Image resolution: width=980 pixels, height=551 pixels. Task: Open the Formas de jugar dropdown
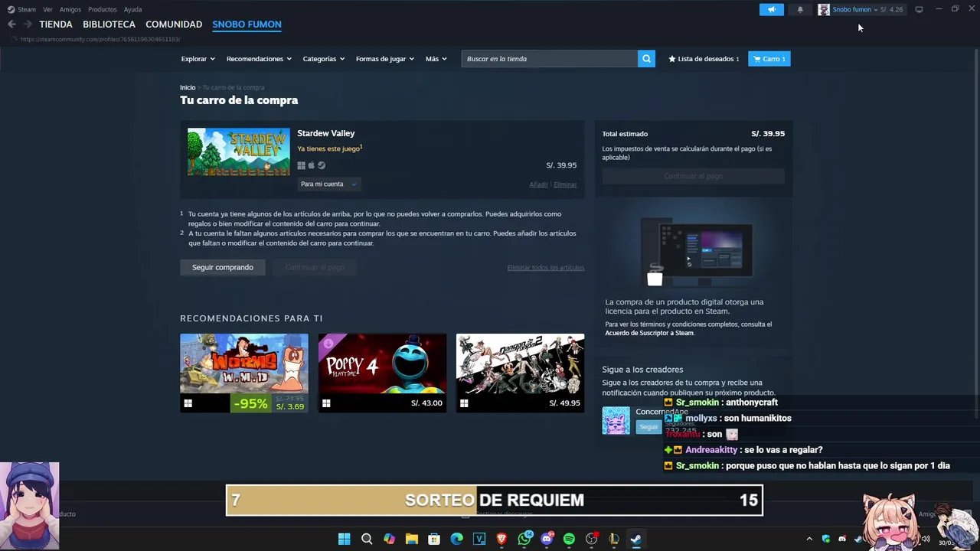[384, 59]
